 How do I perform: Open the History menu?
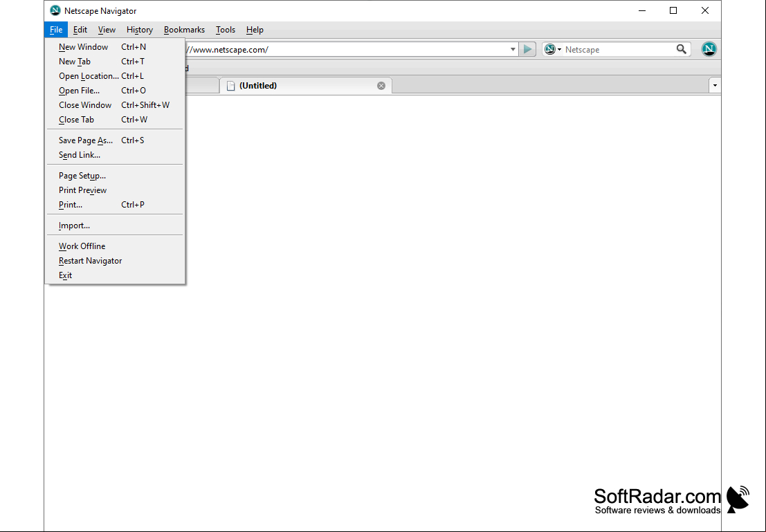[x=140, y=30]
